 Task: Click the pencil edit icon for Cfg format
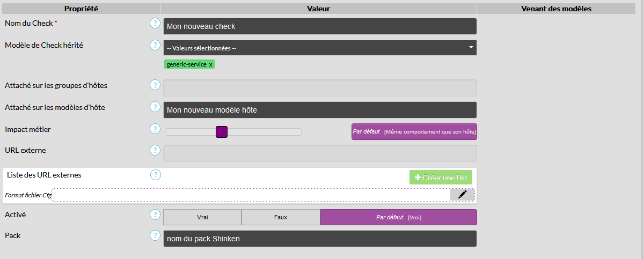click(x=462, y=195)
